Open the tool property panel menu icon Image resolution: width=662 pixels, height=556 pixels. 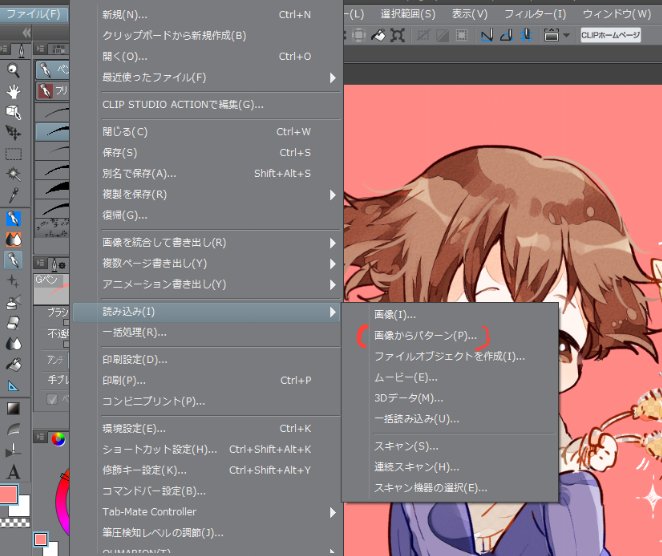tap(41, 263)
